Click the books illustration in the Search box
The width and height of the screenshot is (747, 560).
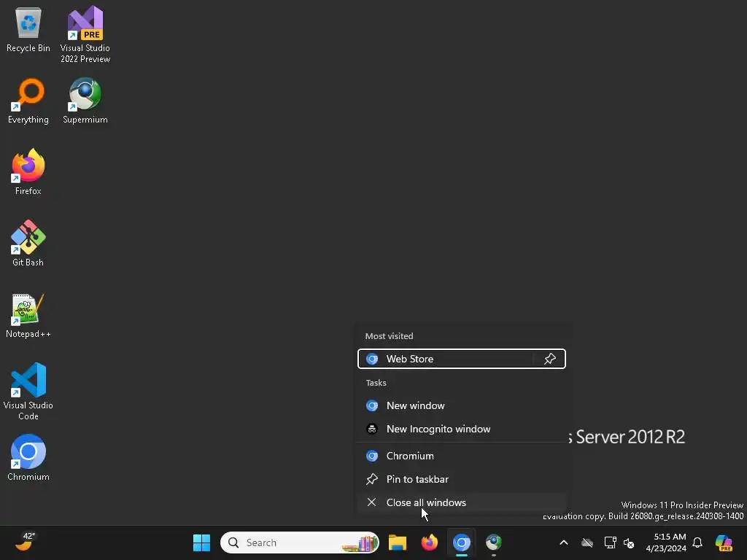(360, 543)
